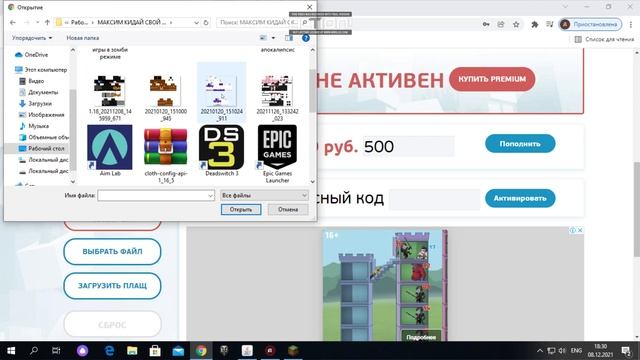Select the cloth-config-api archive file
Screen dimensions: 640x360
pyautogui.click(x=166, y=154)
